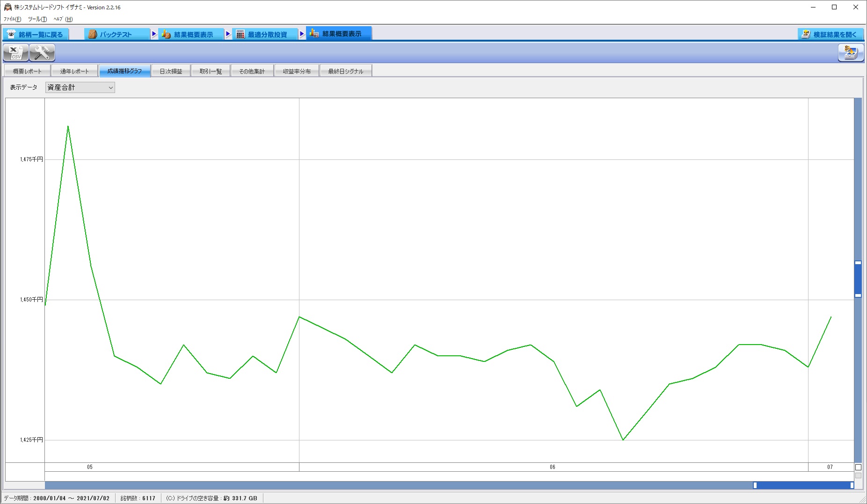Image resolution: width=867 pixels, height=504 pixels.
Task: Click 検証結果を開く button
Action: (x=831, y=34)
